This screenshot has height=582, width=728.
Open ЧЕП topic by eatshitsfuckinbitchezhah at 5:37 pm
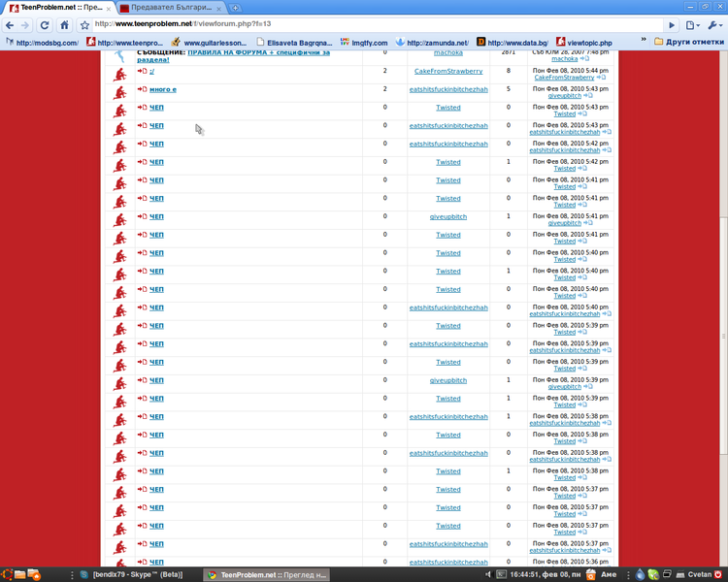[x=156, y=544]
